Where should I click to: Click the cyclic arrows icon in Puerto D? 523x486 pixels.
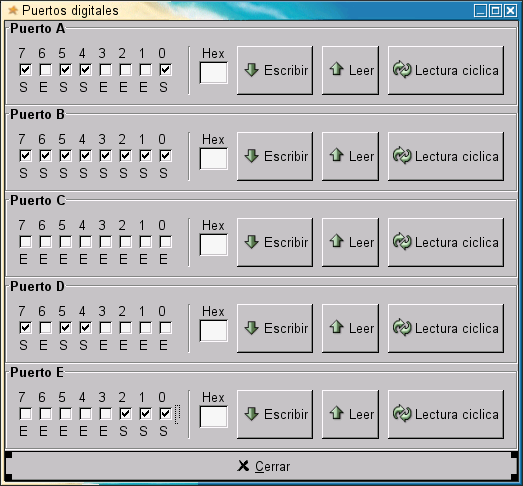402,327
